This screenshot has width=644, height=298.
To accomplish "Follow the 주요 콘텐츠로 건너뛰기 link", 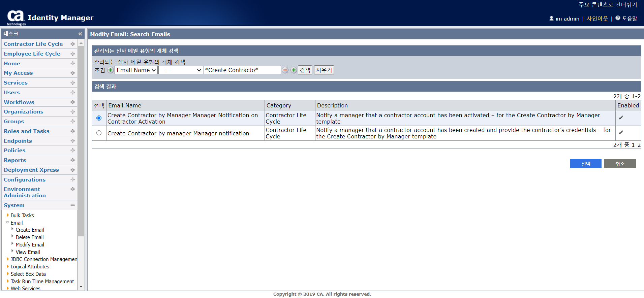I will [x=608, y=5].
